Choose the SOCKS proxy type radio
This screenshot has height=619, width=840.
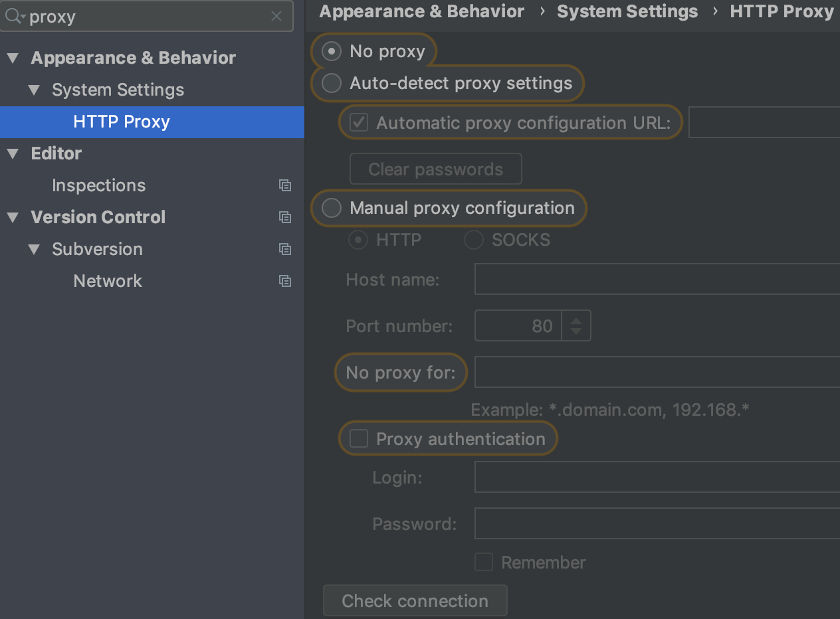pos(473,240)
